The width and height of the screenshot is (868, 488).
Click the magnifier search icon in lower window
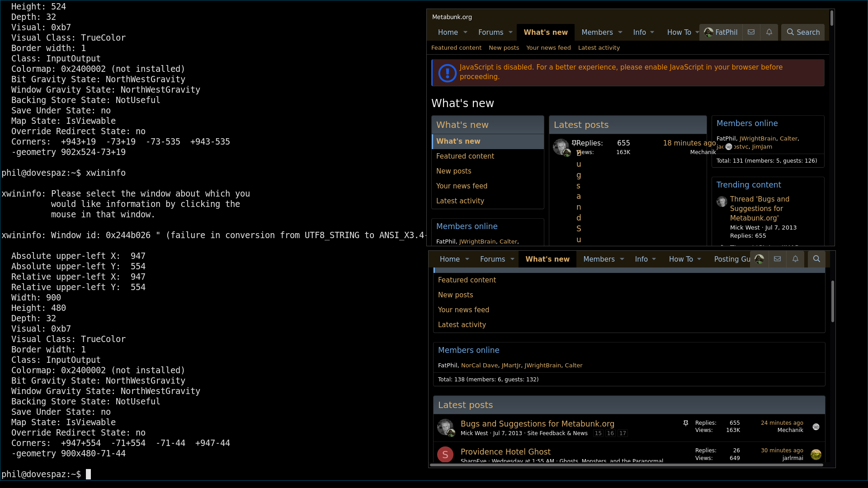click(816, 259)
